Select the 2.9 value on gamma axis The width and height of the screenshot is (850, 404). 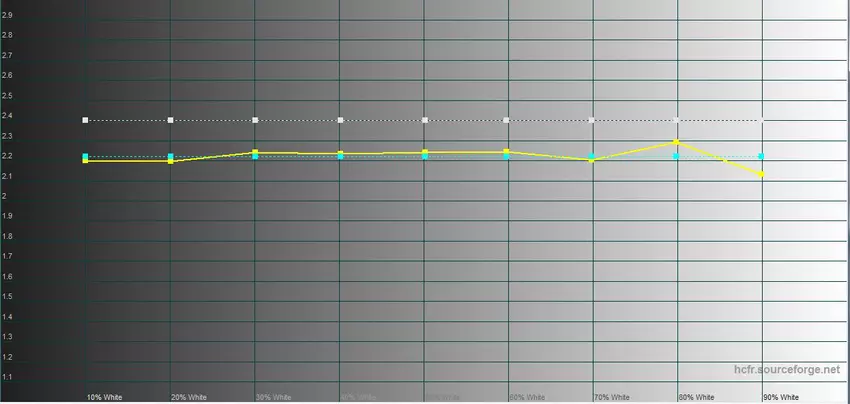[x=8, y=15]
